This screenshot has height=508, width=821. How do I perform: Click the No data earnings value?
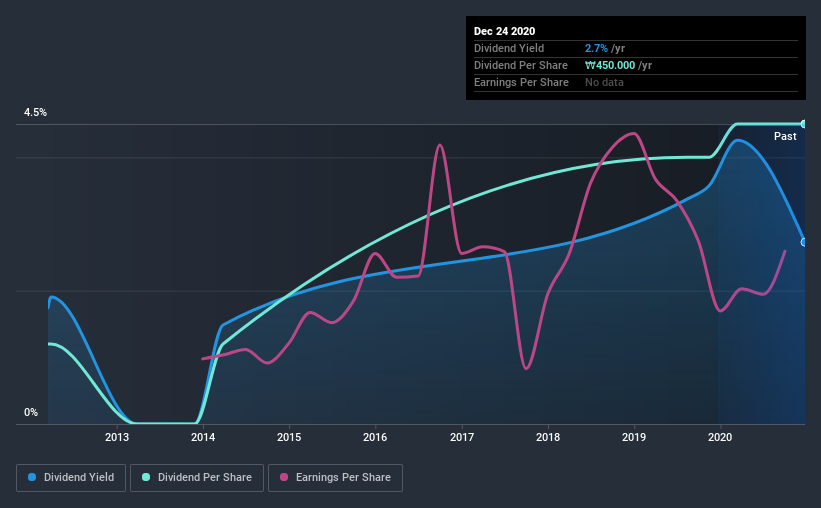tap(604, 82)
